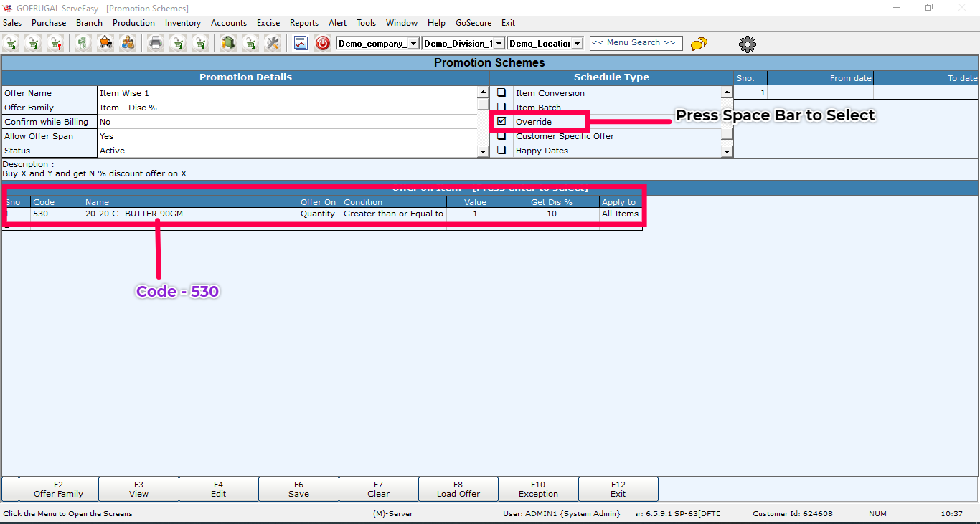The width and height of the screenshot is (980, 524).
Task: Click the F4 Edit button
Action: (219, 489)
